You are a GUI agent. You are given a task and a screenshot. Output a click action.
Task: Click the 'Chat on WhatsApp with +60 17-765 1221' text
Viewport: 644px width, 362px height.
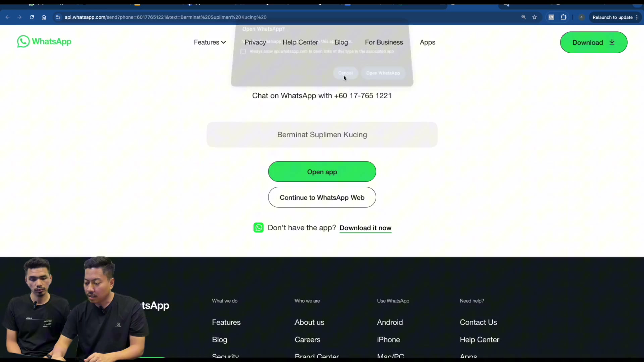tap(322, 96)
